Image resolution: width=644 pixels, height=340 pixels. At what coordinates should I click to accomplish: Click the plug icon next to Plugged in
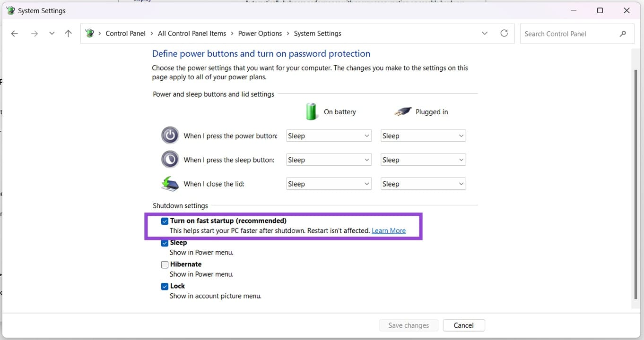[x=402, y=111]
